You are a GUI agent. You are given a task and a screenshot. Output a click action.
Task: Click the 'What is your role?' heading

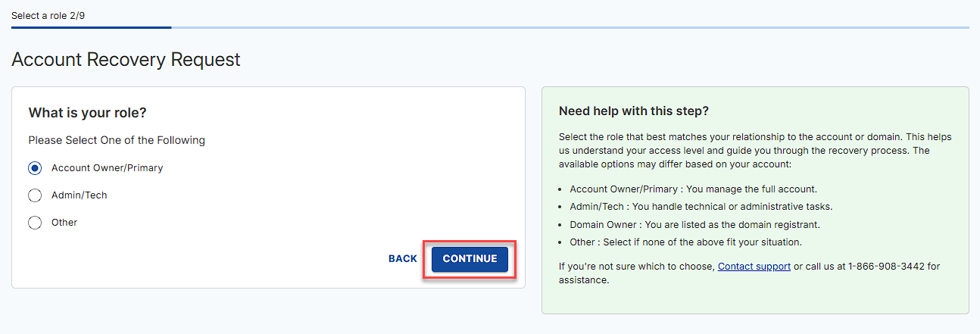pos(87,113)
